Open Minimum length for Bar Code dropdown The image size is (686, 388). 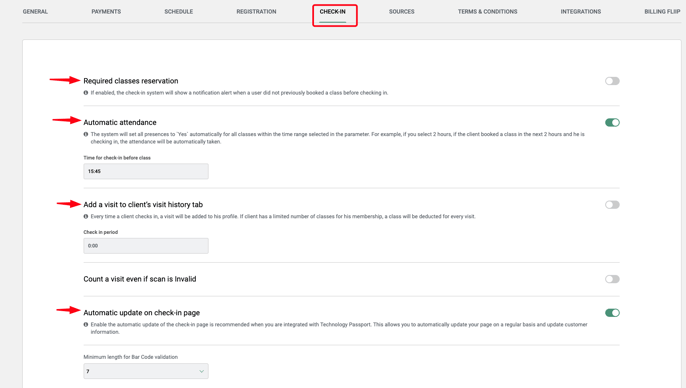coord(146,371)
